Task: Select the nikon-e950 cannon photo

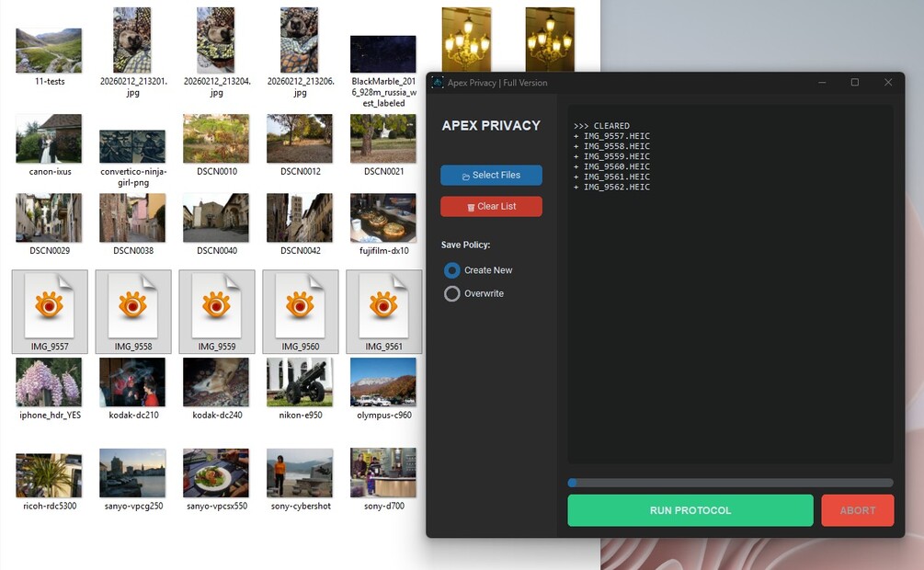Action: point(300,382)
